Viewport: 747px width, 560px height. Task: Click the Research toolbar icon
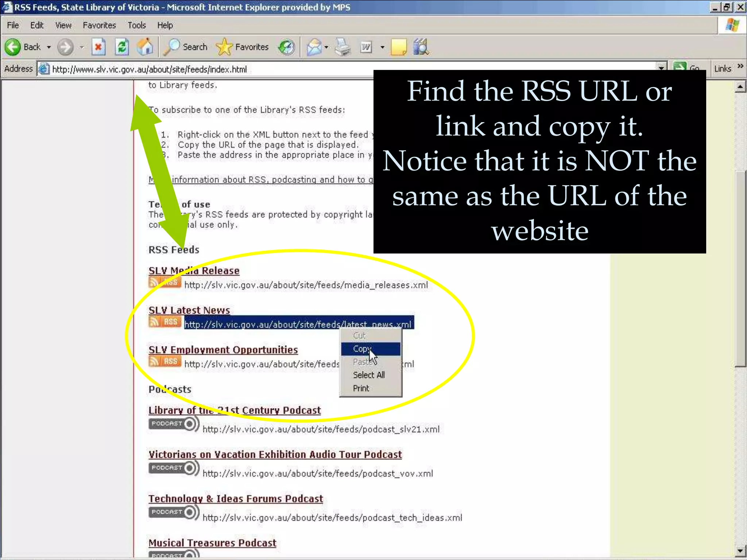point(421,47)
